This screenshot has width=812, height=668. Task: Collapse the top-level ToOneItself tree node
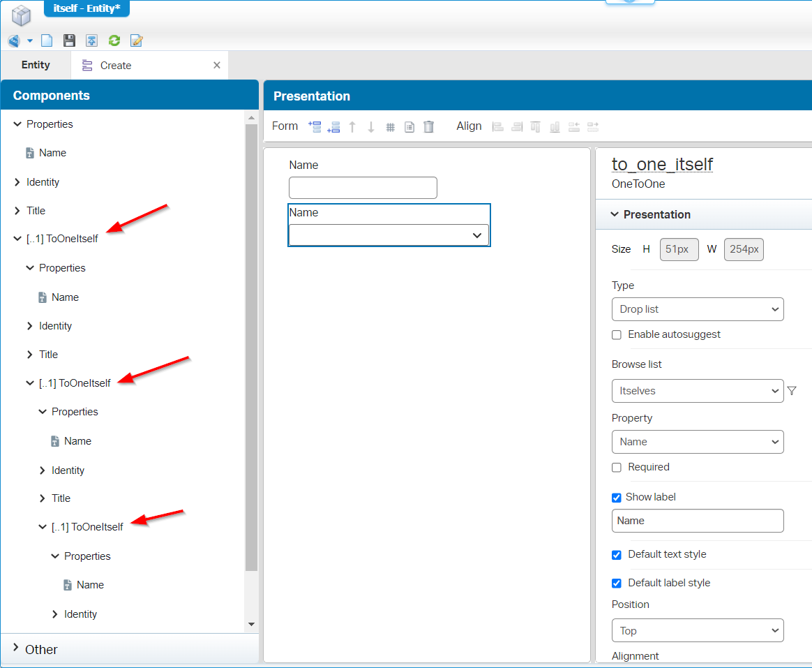click(17, 239)
